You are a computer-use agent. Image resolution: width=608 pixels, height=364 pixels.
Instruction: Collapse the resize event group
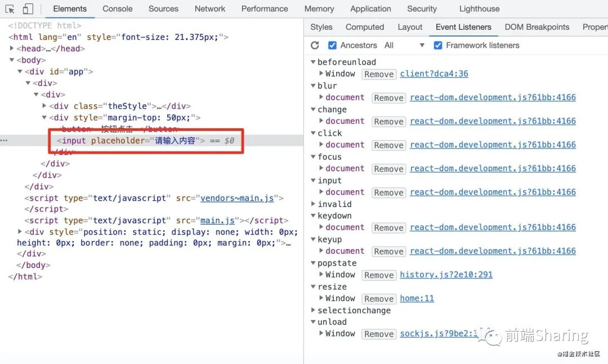(313, 286)
